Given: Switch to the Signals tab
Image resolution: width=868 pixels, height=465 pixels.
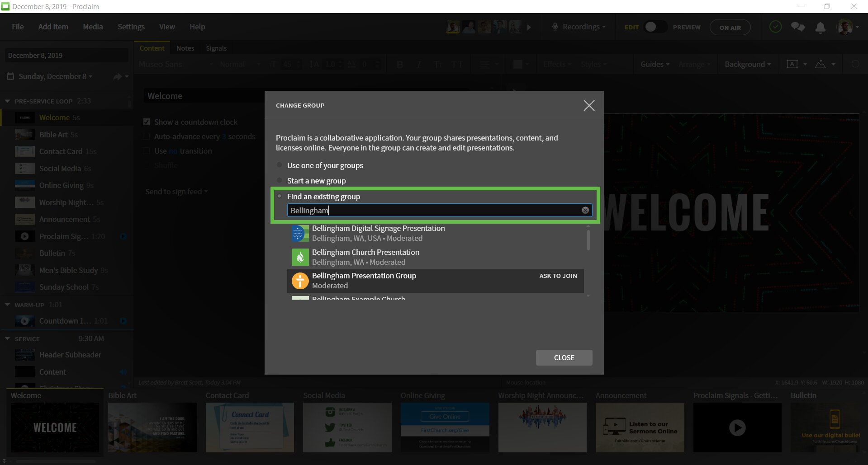Looking at the screenshot, I should pyautogui.click(x=216, y=48).
